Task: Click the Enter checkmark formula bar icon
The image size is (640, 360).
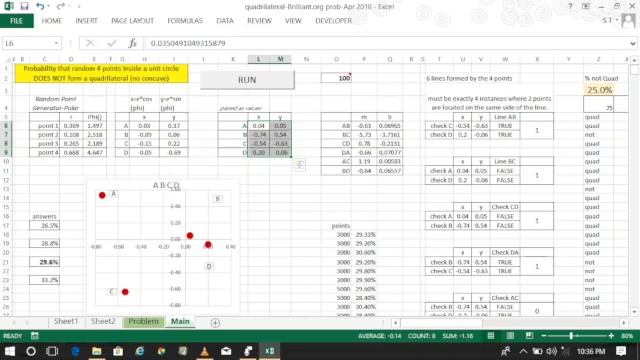Action: [111, 43]
